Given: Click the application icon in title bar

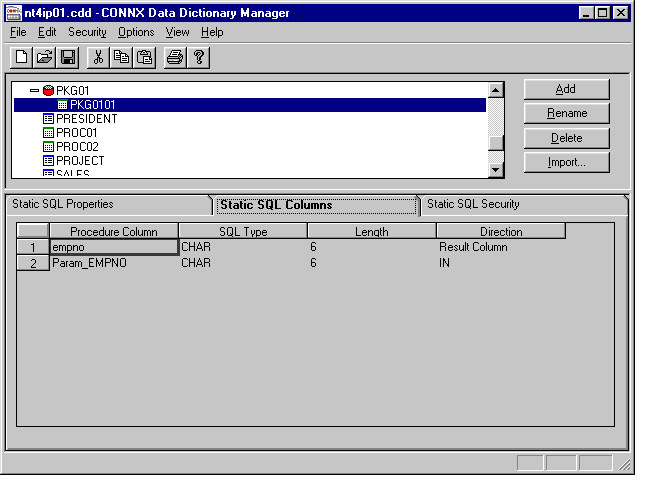Looking at the screenshot, I should tap(13, 13).
